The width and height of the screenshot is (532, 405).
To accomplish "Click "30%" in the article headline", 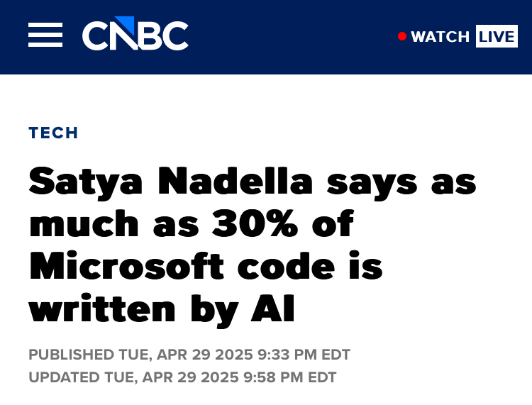I will 241,224.
